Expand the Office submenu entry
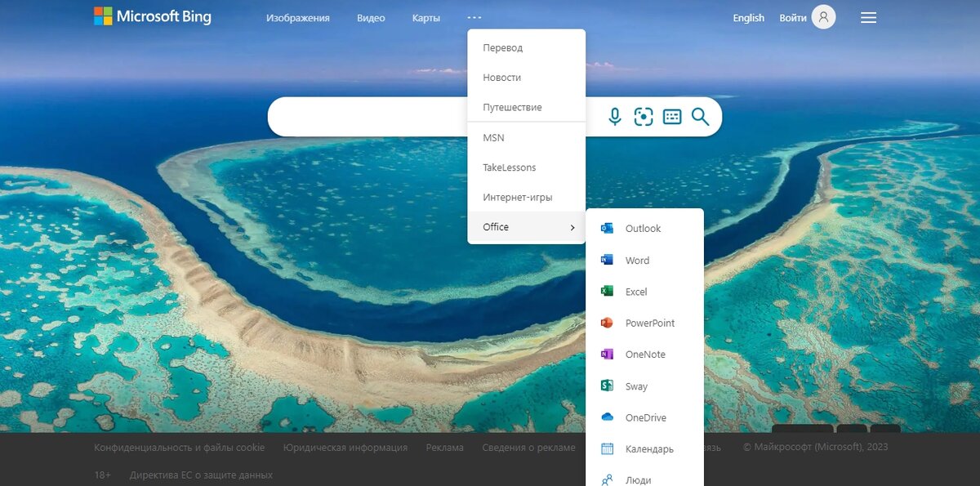 tap(526, 227)
